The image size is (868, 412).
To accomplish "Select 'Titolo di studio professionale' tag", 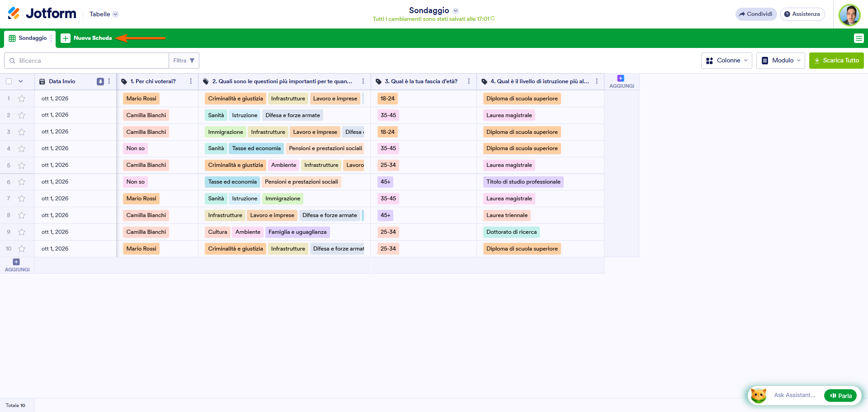I will click(523, 182).
